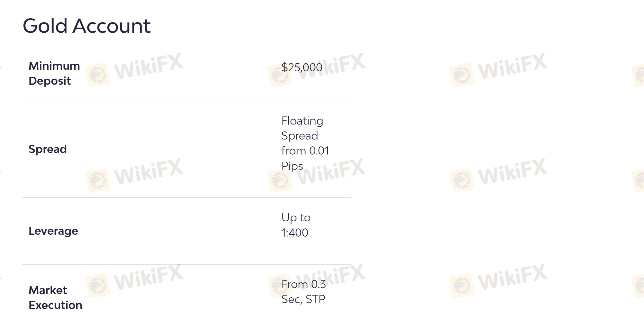
Task: Select the Minimum Deposit label
Action: [54, 73]
